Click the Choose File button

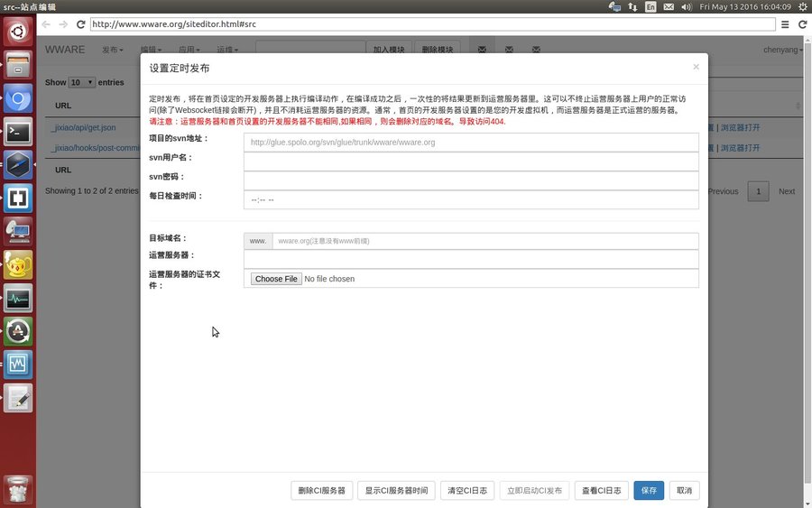[276, 279]
